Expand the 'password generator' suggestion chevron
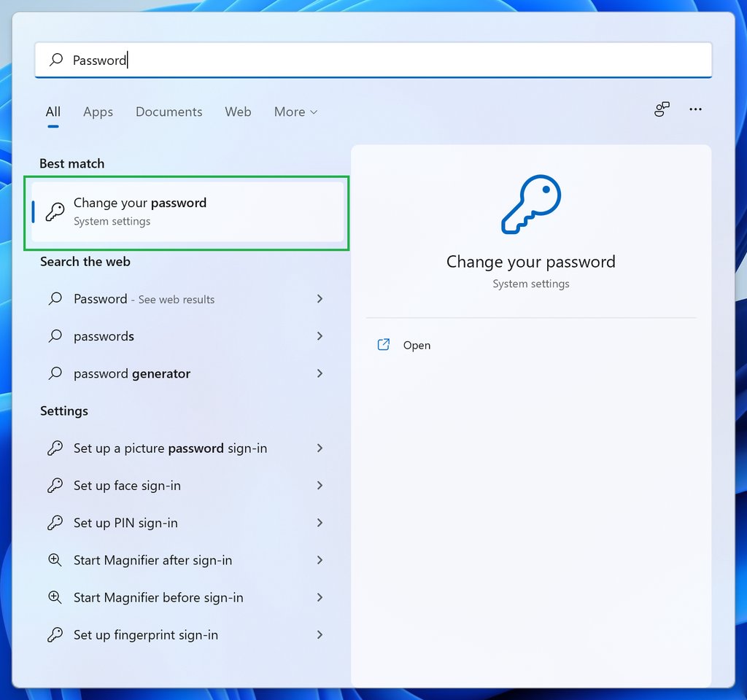 320,373
